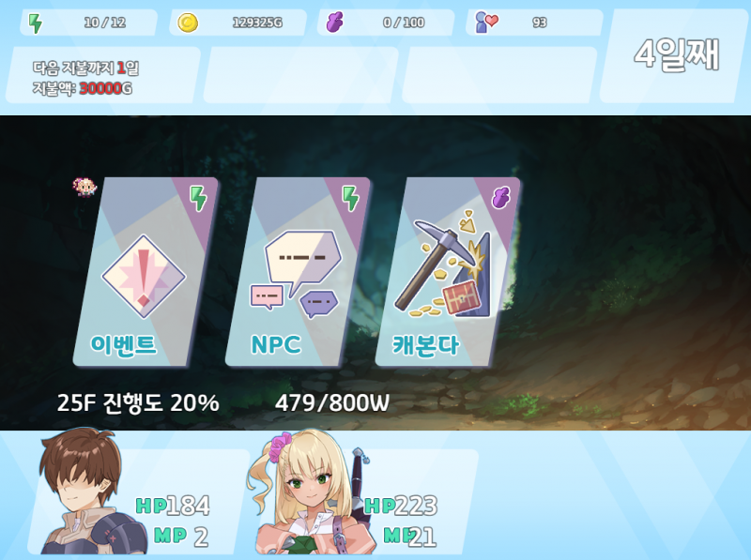Choose the 캐본다 mining card
The height and width of the screenshot is (560, 751).
tap(448, 272)
